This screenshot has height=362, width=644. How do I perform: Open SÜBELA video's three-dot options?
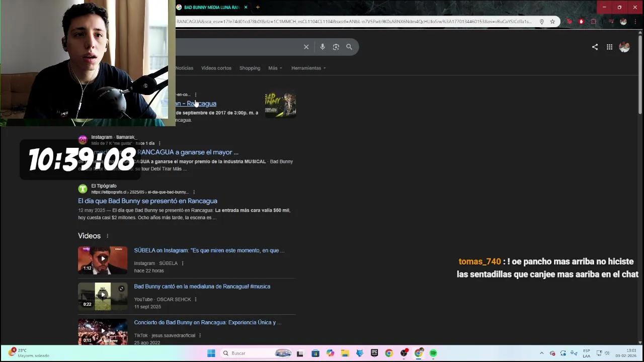click(183, 263)
